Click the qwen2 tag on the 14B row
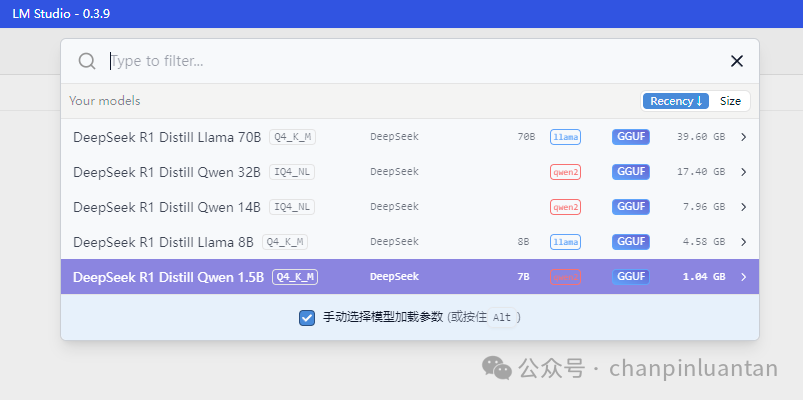This screenshot has width=803, height=400. [565, 207]
